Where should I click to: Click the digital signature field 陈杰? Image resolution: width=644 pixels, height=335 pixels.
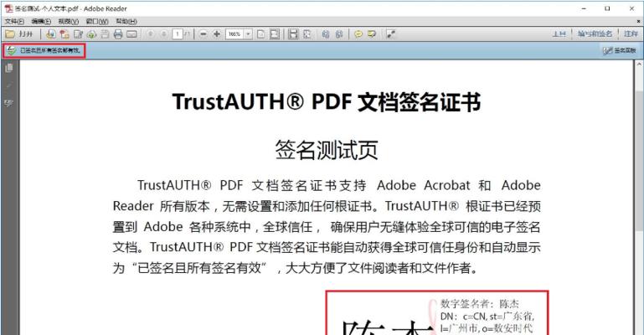point(437,313)
